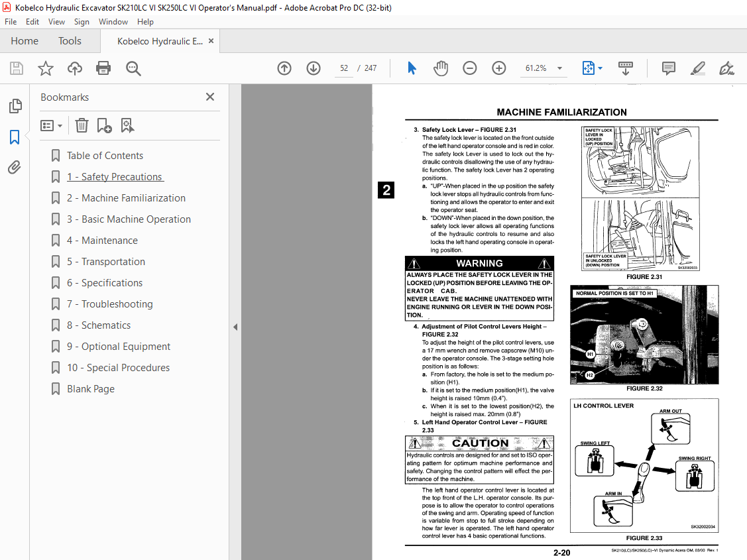This screenshot has width=747, height=560.
Task: Print the document with printer icon
Action: click(103, 68)
